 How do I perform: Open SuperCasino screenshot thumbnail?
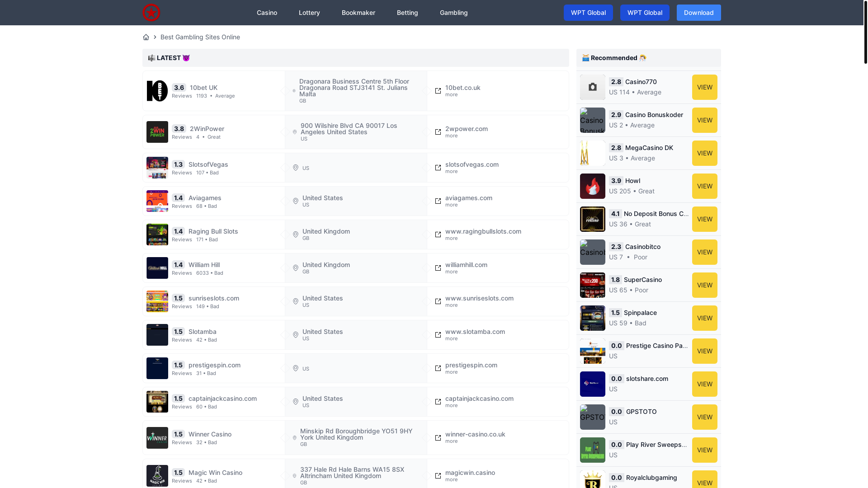click(593, 285)
